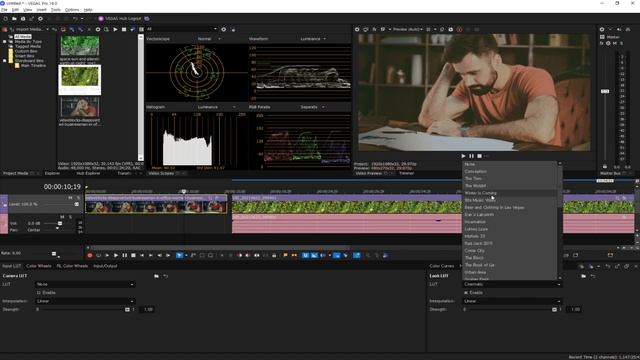Load Camera LUT file via folder icon
This screenshot has height=360, width=640.
[156, 276]
